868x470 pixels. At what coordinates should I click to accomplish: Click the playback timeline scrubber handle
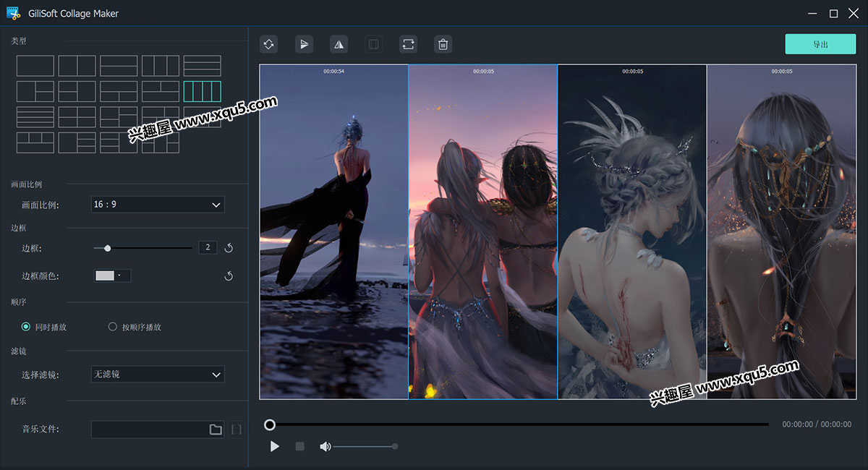pyautogui.click(x=270, y=425)
